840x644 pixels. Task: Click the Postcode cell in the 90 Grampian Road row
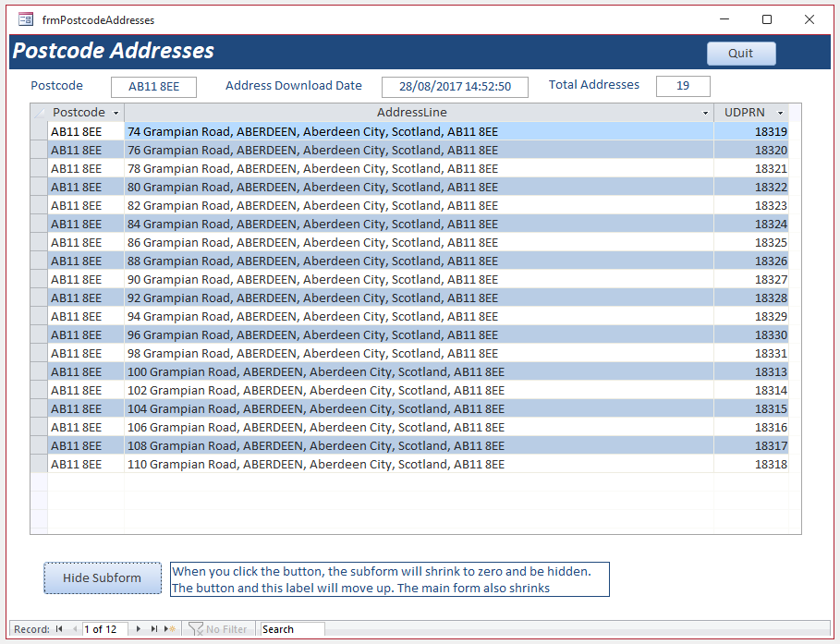[x=86, y=280]
